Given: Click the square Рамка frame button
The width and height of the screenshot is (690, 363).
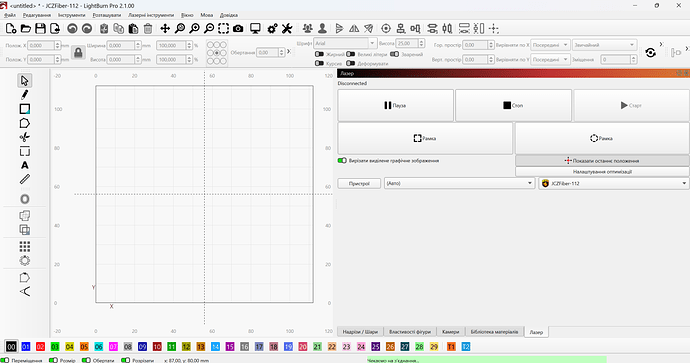Looking at the screenshot, I should [425, 138].
